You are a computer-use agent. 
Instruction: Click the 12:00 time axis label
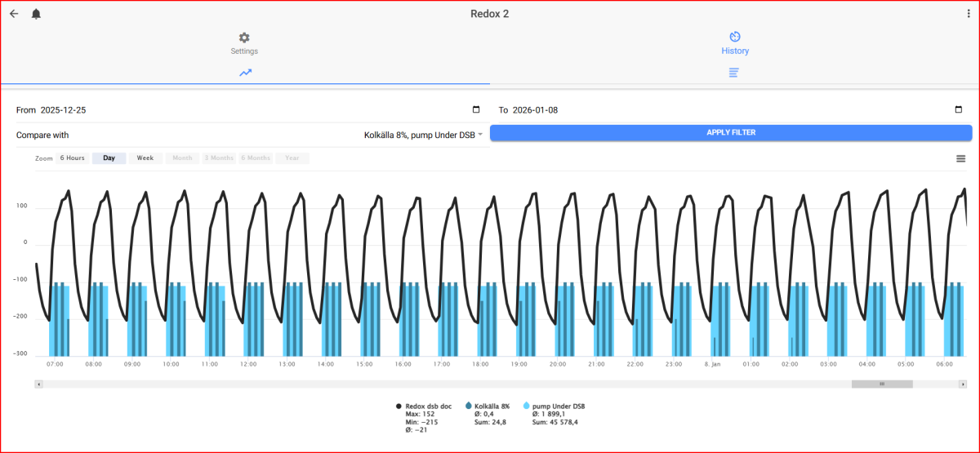(248, 364)
